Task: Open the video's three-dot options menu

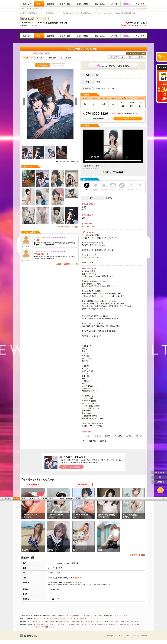Action: click(x=140, y=157)
